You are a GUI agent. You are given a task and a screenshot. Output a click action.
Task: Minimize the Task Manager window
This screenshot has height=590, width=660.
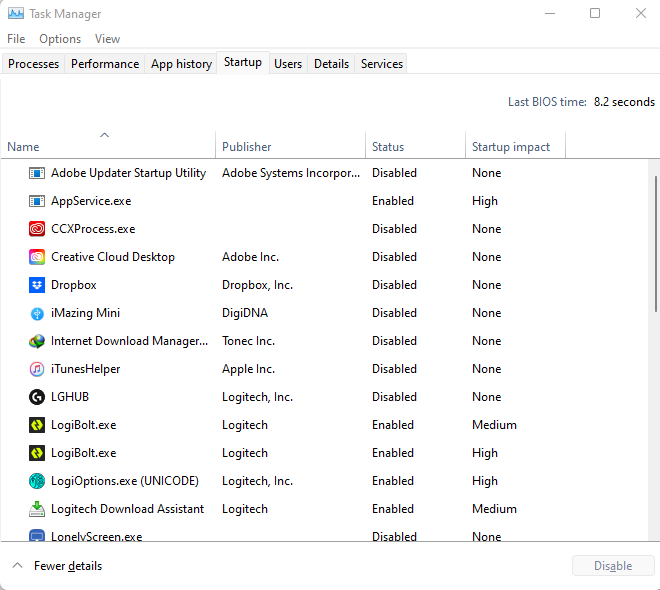point(550,13)
